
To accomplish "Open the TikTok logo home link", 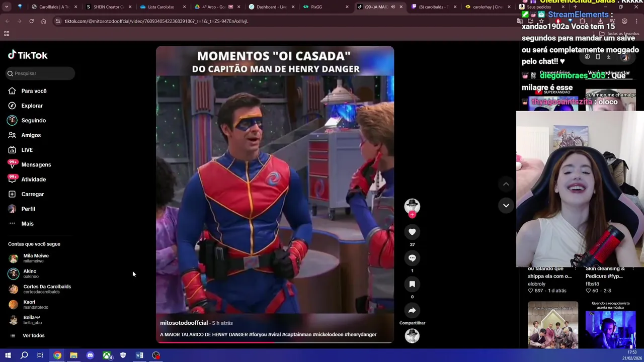I will 28,55.
